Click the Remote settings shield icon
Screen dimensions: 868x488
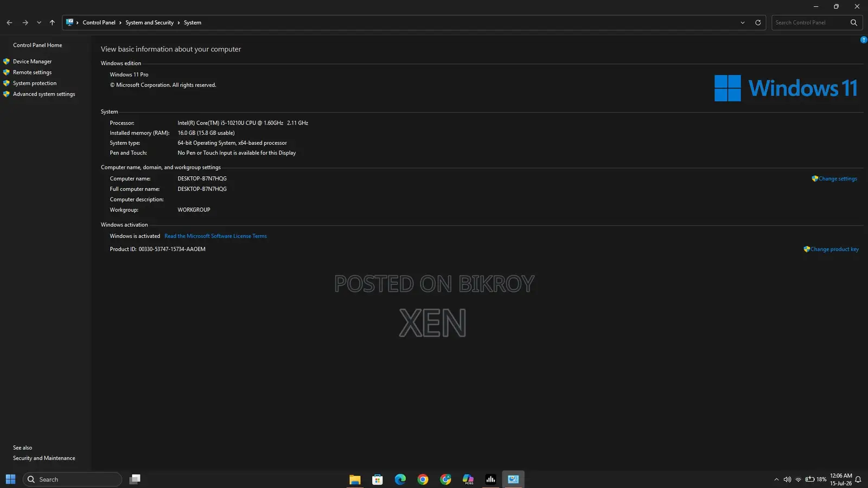click(7, 72)
